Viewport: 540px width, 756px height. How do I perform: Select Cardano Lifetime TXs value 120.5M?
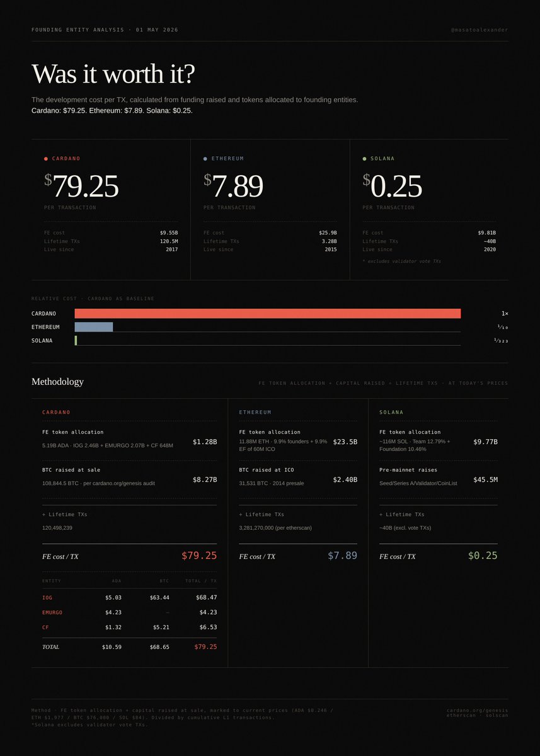point(169,241)
